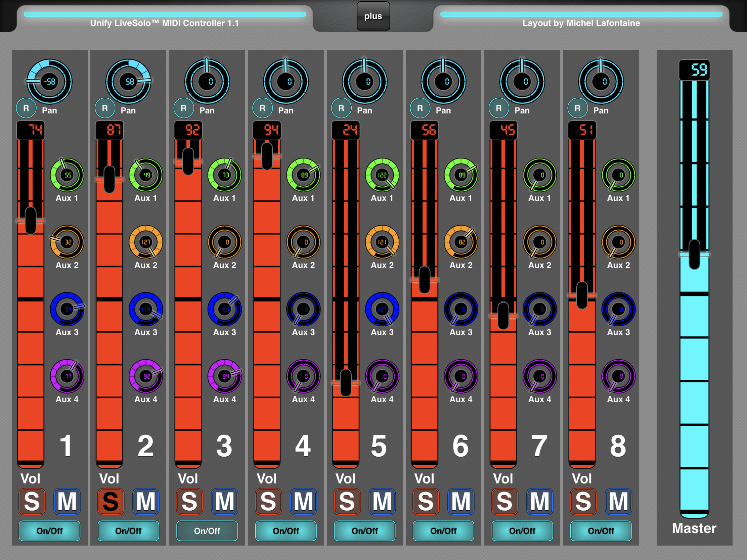
Task: Click channel 1 volume fader handle
Action: [31, 221]
